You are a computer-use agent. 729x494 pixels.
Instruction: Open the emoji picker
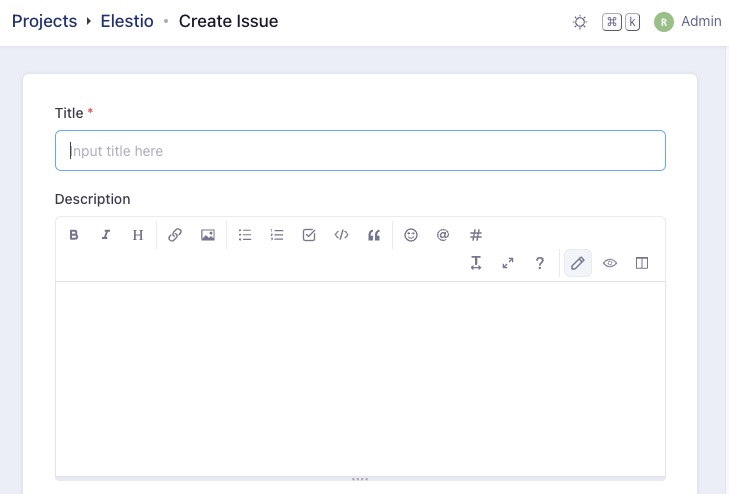pyautogui.click(x=411, y=235)
